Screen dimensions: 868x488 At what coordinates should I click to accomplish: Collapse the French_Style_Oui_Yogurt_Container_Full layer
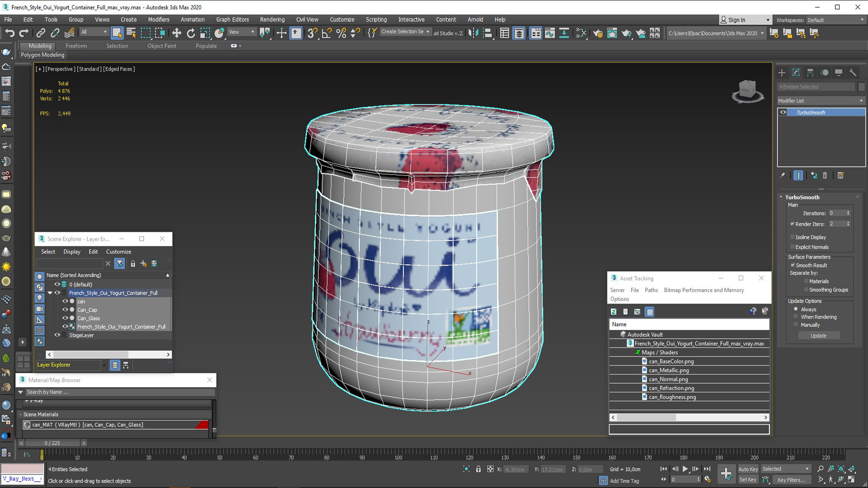point(50,293)
